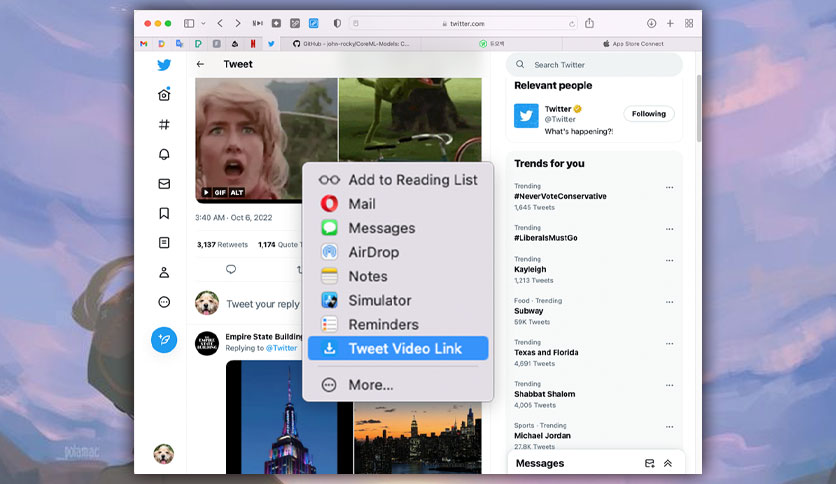The image size is (836, 484).
Task: Switch to the pinned Twitter tab
Action: point(271,44)
